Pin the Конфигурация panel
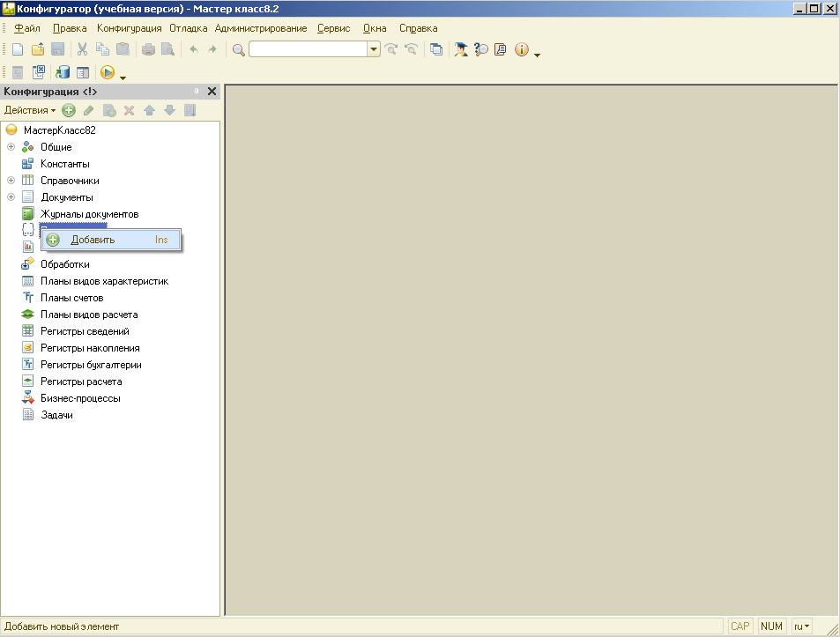The height and width of the screenshot is (637, 840). point(196,92)
